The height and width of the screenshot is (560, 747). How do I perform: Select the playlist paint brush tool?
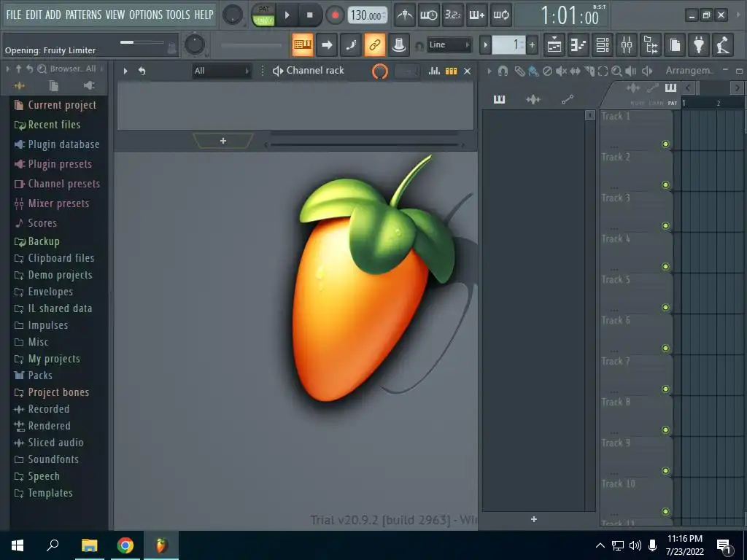[533, 71]
